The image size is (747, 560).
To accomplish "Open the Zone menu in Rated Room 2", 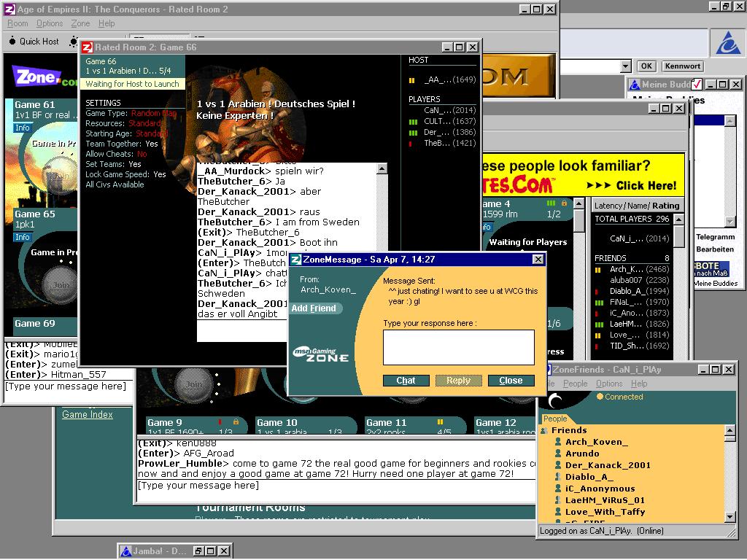I will coord(80,23).
